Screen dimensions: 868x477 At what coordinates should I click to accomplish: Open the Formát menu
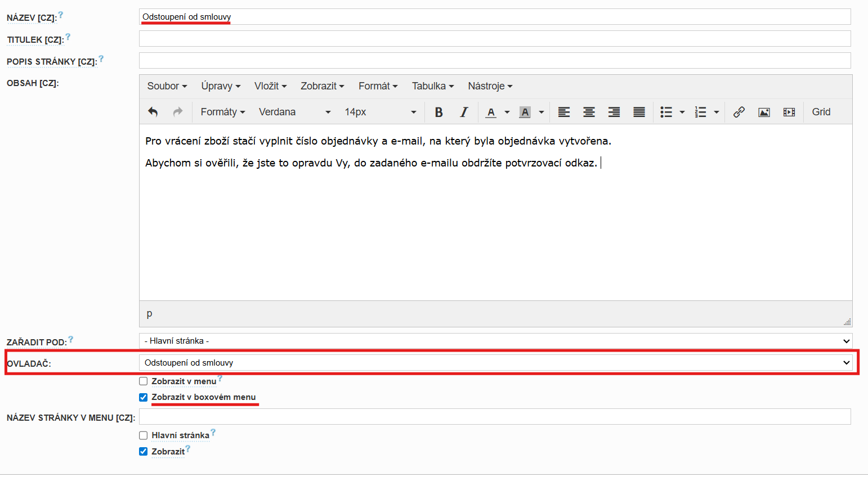tap(378, 86)
